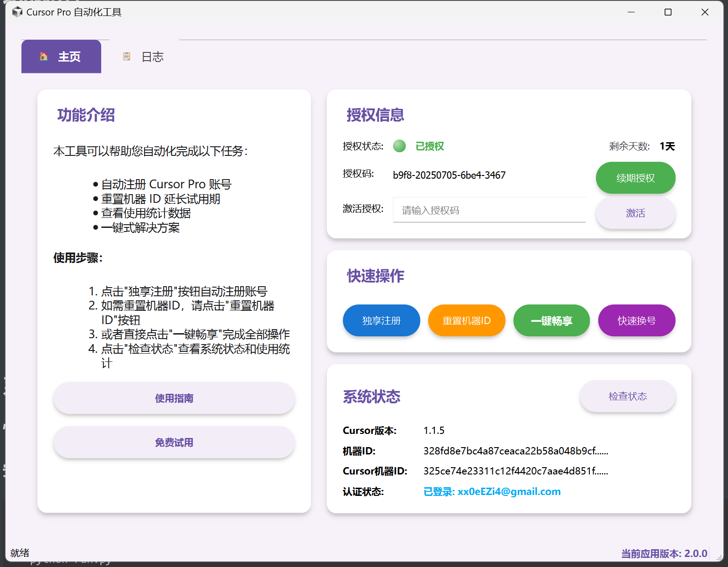Screen dimensions: 728x567
Task: Click the 免费试用 button
Action: [x=174, y=442]
